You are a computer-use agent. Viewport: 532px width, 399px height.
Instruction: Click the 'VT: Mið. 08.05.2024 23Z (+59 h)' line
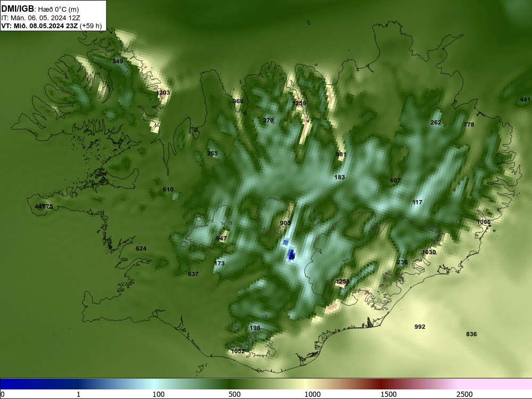[52, 26]
